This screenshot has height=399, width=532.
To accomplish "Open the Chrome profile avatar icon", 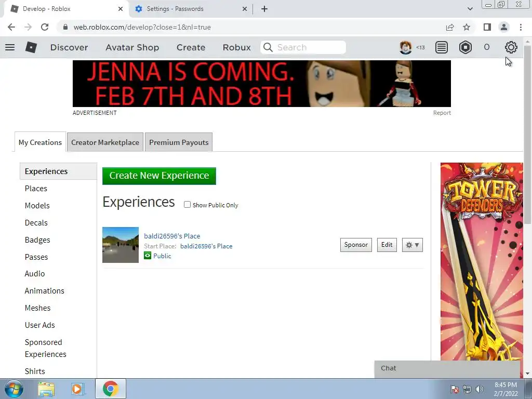I will click(x=504, y=27).
